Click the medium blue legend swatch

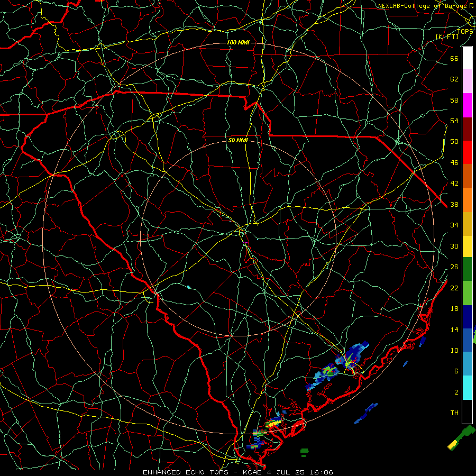[x=467, y=340]
